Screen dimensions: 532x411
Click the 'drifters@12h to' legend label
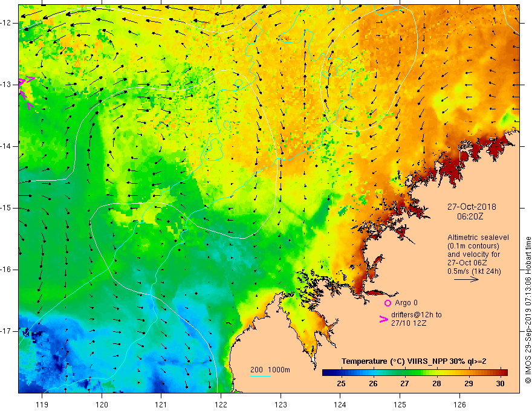417,315
